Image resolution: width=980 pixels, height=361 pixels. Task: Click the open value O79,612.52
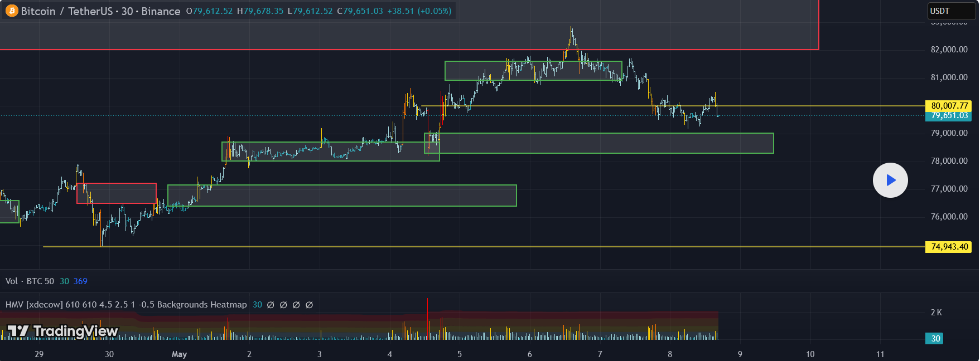point(209,11)
